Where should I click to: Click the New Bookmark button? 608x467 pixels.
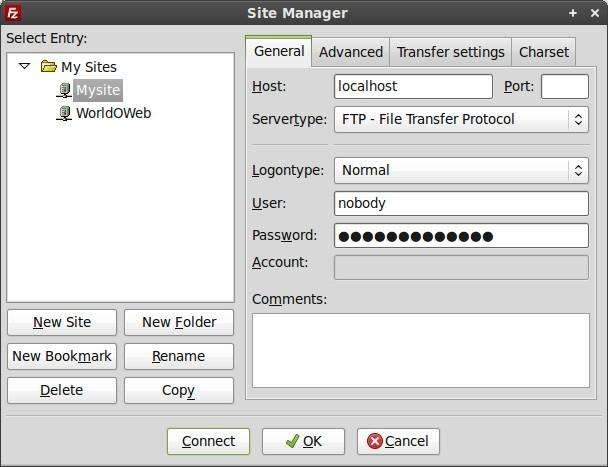pos(62,356)
